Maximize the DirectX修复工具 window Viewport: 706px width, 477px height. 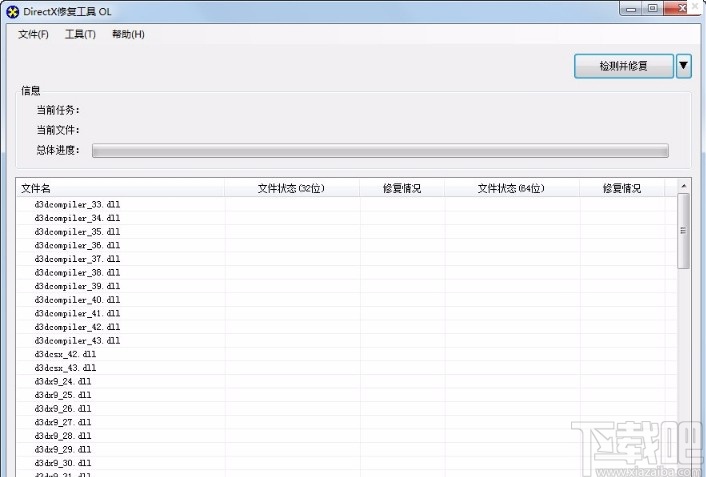click(652, 8)
